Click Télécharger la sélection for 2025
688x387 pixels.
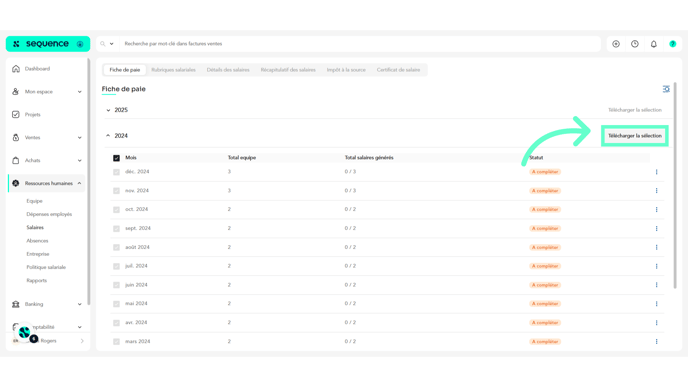634,110
